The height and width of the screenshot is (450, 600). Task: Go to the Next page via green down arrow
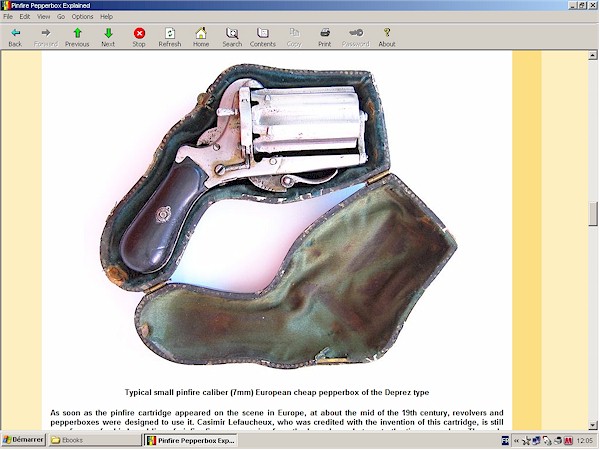coord(108,33)
